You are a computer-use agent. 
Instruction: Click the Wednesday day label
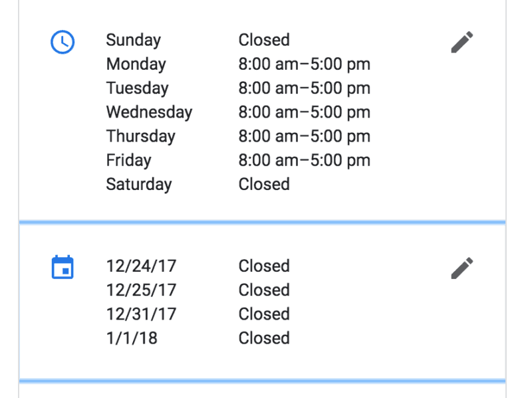pos(149,112)
